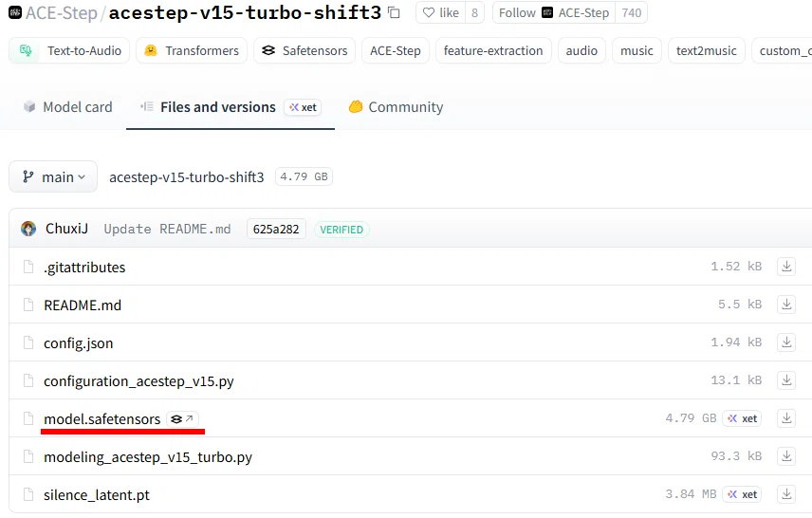The image size is (812, 518).
Task: Open the Update README.md commit message
Action: [167, 229]
